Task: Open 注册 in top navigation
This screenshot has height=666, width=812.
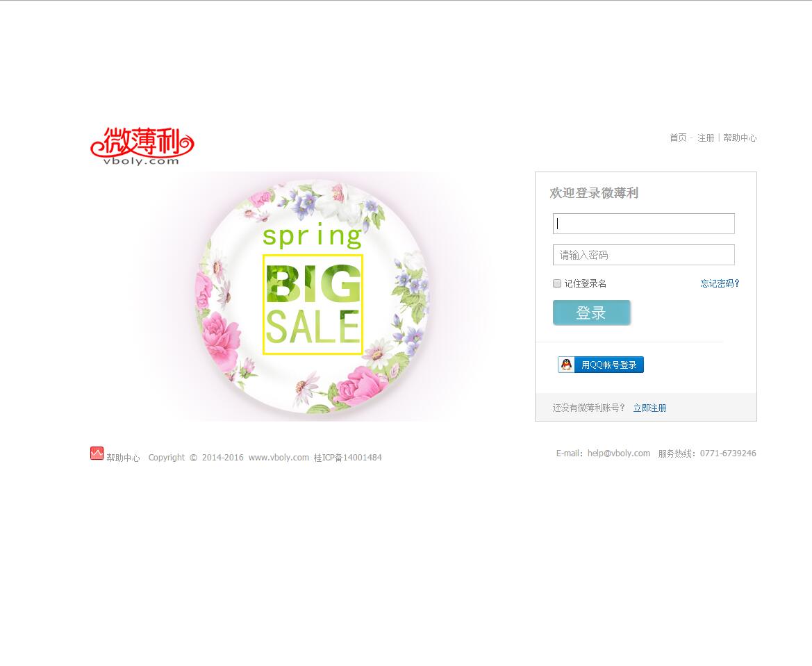Action: [x=705, y=138]
